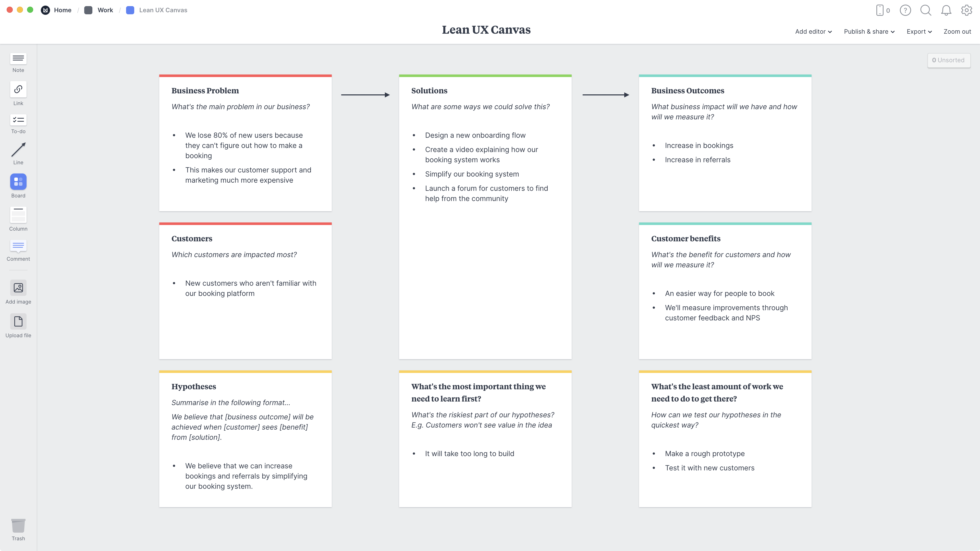
Task: Click the search icon in toolbar
Action: [x=925, y=10]
